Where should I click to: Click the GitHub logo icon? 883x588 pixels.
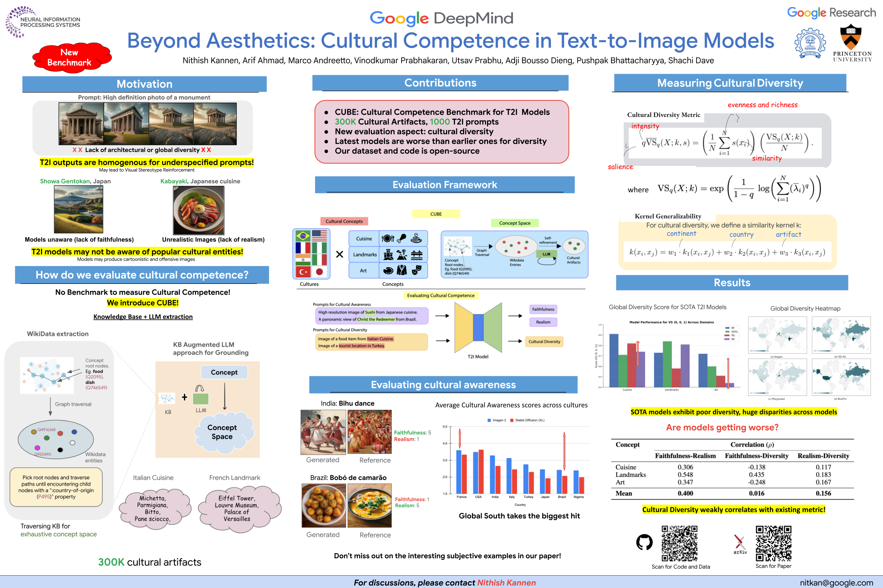coord(644,542)
